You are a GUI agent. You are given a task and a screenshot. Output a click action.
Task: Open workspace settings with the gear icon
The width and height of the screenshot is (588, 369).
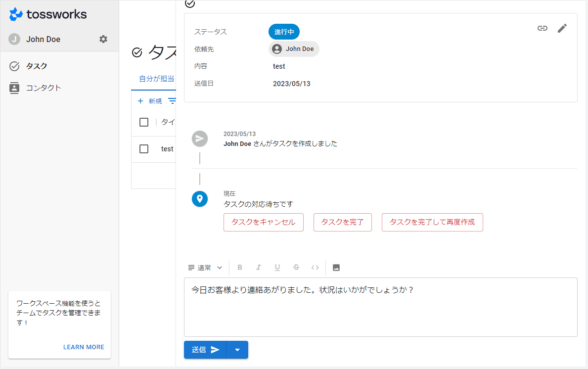point(103,39)
